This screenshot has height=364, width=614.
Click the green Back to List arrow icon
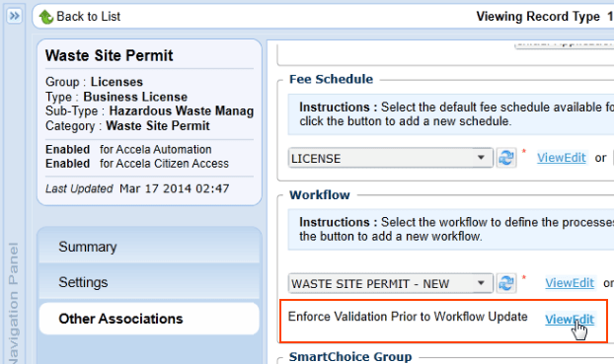coord(45,17)
